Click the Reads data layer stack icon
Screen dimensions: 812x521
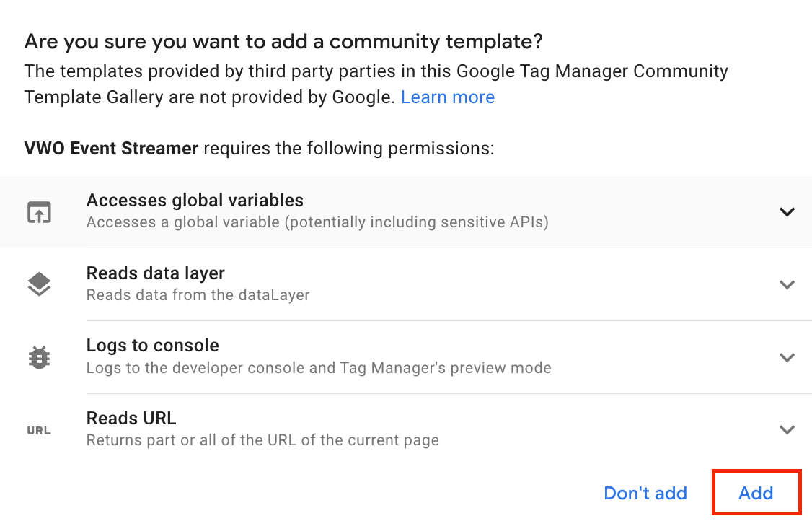click(x=40, y=284)
